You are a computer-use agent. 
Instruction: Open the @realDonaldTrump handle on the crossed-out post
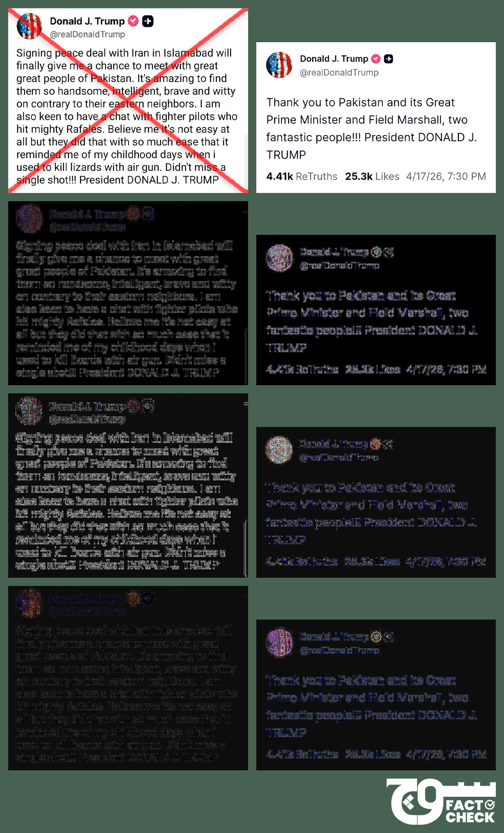point(88,34)
